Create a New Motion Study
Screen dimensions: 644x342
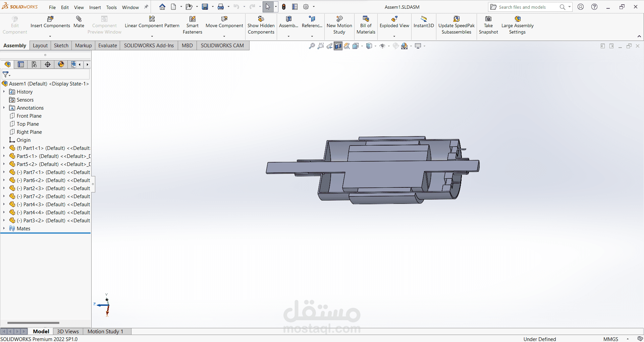pos(339,25)
